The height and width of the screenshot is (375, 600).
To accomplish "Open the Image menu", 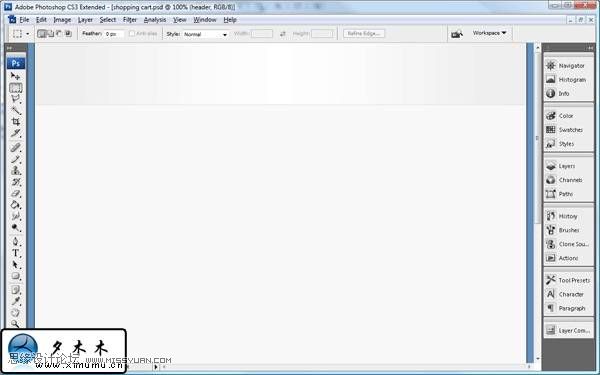I will click(62, 20).
